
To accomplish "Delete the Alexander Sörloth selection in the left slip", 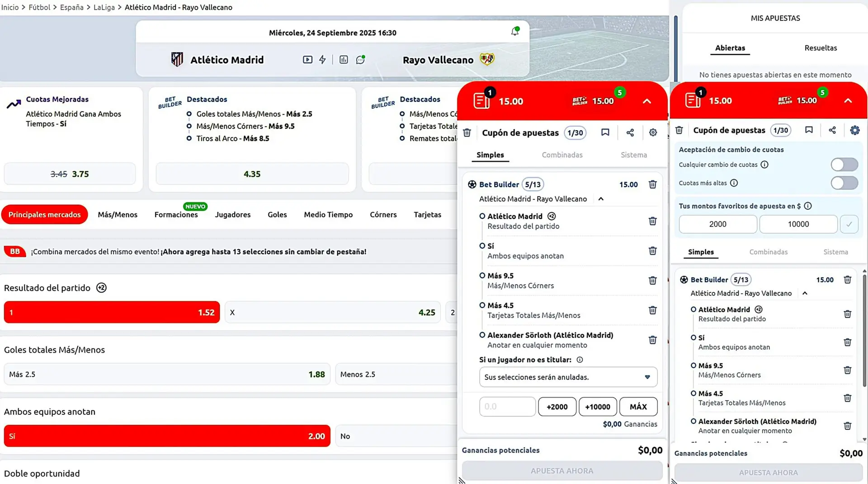I will [x=652, y=340].
